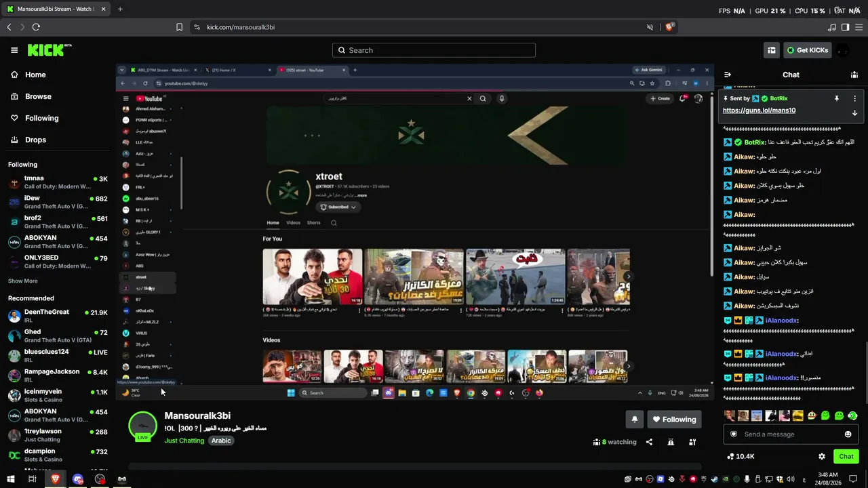Report the channel with the siren icon
The image size is (868, 488).
point(671,442)
